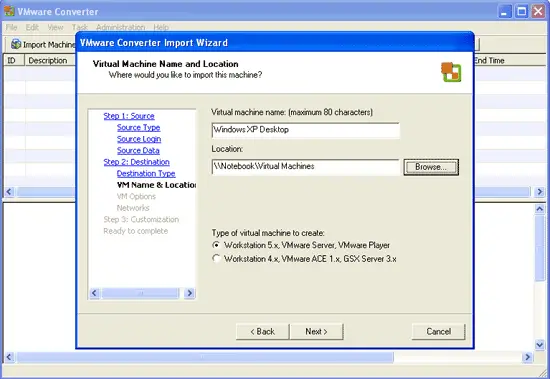Viewport: 550px width, 379px height.
Task: Click the Import Machine toolbar icon
Action: pyautogui.click(x=16, y=44)
